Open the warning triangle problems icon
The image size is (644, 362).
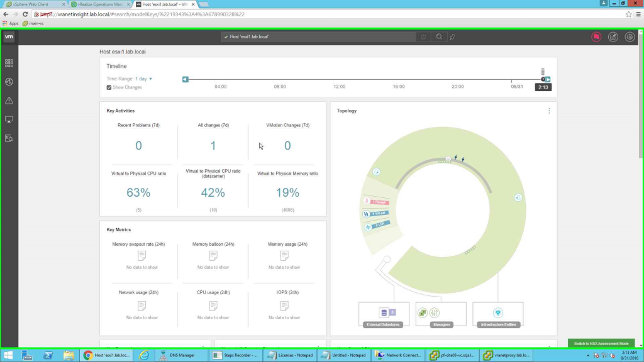point(9,101)
